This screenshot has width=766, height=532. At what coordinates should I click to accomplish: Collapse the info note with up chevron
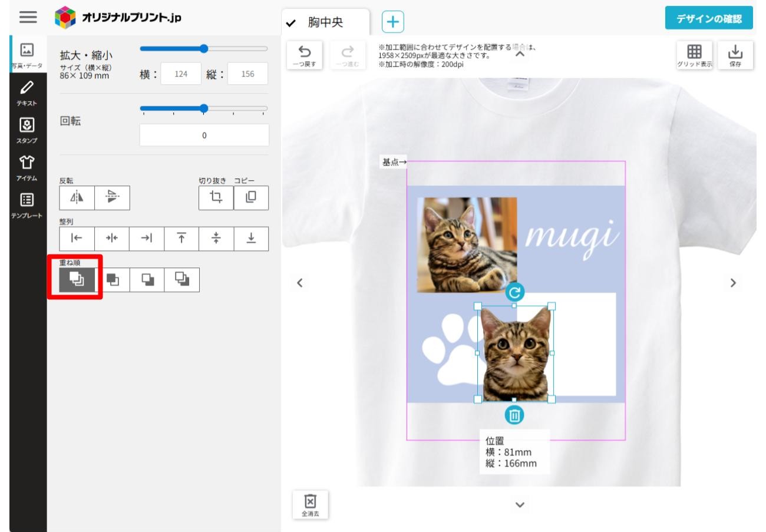520,54
